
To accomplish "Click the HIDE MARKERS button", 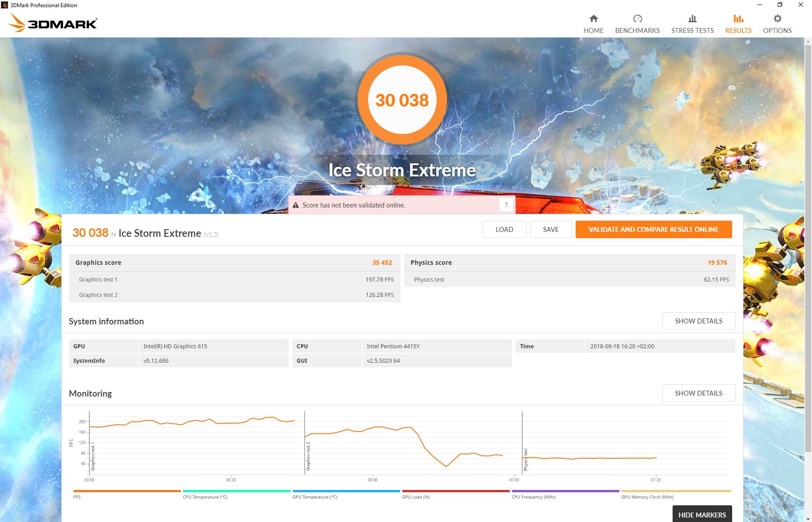I will pos(702,514).
